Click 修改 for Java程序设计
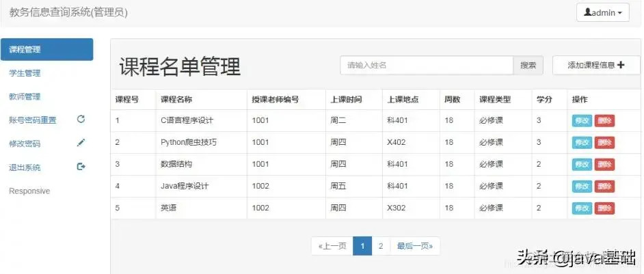644x274 pixels. click(582, 187)
